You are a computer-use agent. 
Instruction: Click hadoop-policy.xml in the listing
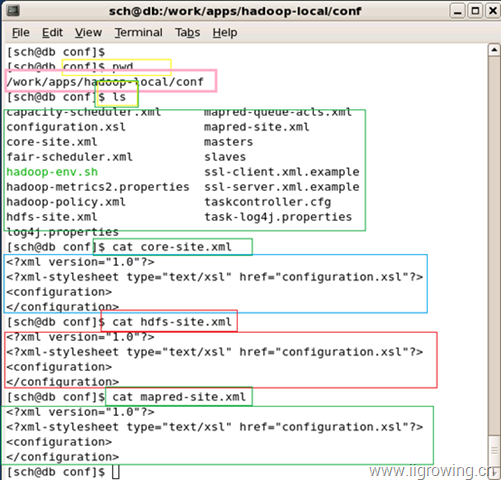(x=66, y=202)
